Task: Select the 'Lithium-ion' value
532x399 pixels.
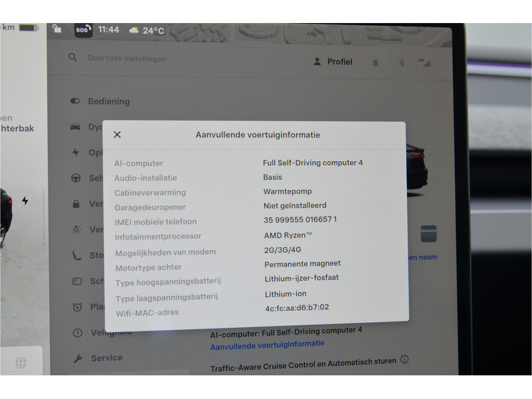Action: [286, 294]
